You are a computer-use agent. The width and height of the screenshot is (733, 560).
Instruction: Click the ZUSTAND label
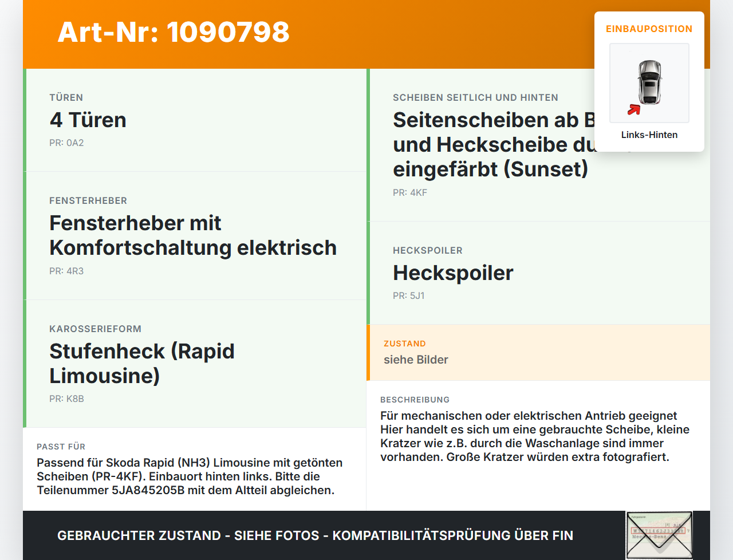click(x=405, y=344)
